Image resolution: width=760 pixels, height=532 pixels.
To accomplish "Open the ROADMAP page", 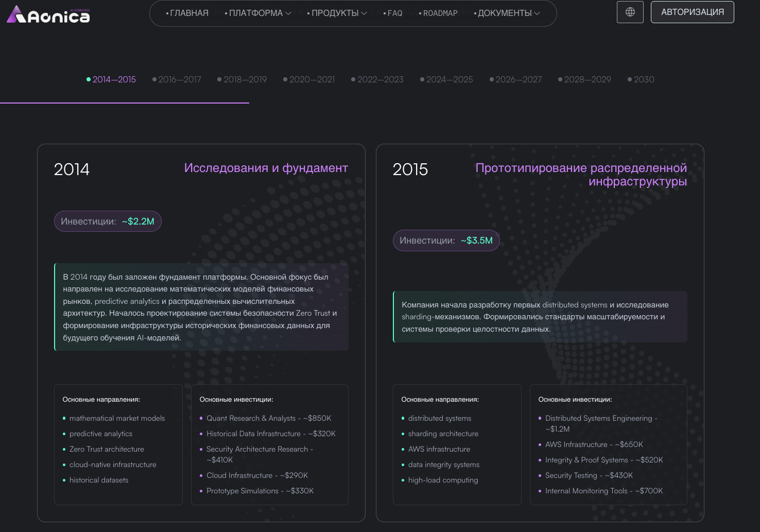I will pyautogui.click(x=438, y=13).
